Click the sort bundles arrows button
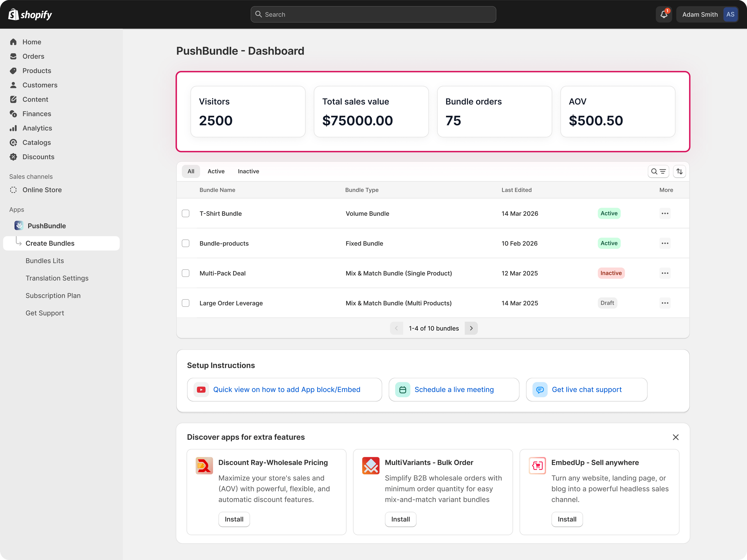747x560 pixels. tap(679, 171)
